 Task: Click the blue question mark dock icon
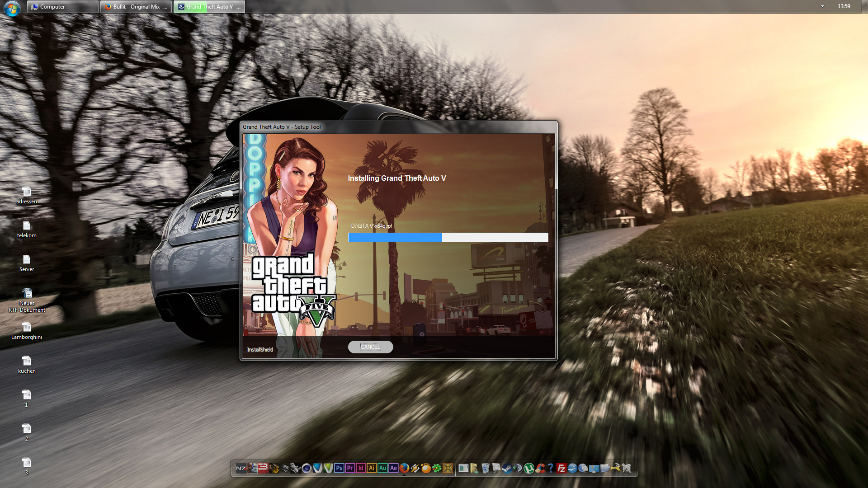(551, 468)
